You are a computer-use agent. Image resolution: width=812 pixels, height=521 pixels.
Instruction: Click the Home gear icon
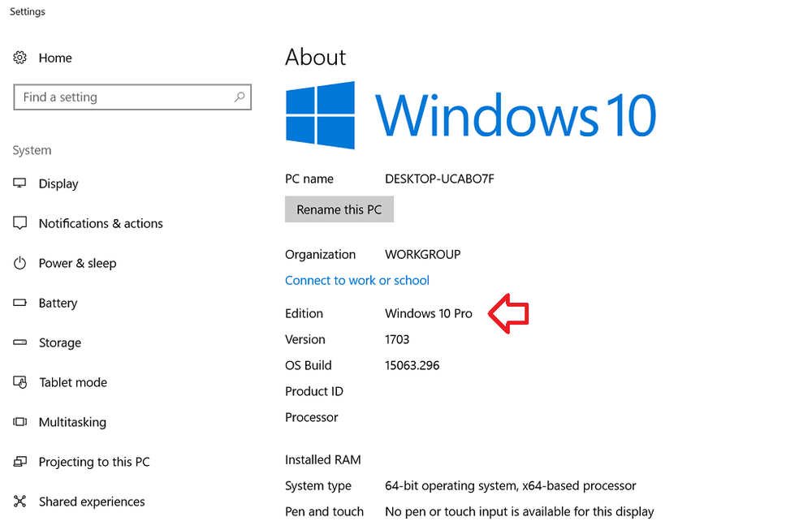tap(19, 58)
